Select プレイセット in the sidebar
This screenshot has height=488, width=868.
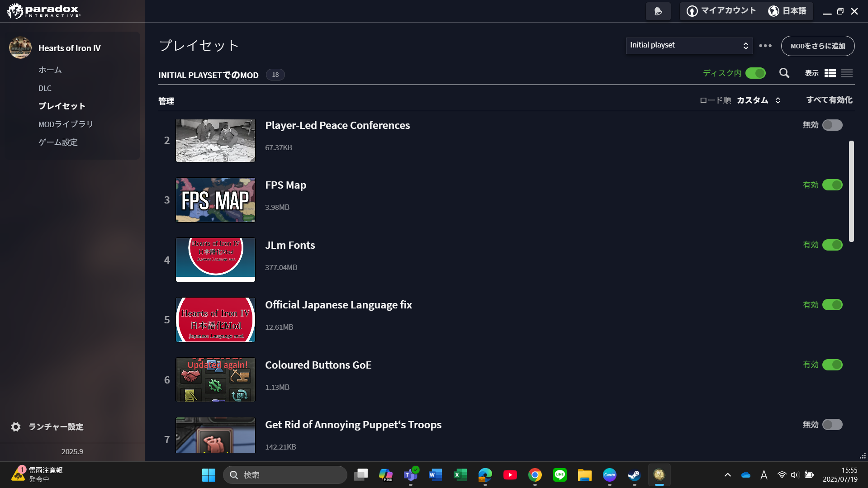(x=62, y=106)
